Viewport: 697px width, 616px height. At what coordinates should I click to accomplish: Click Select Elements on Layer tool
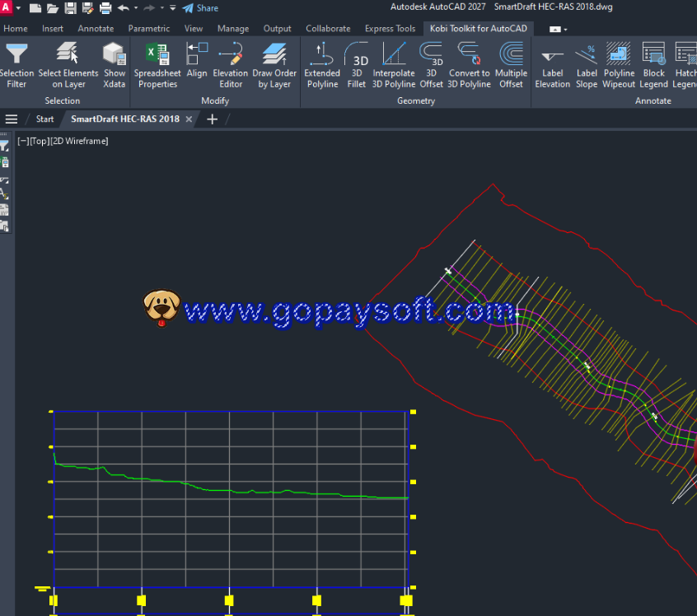tap(68, 65)
